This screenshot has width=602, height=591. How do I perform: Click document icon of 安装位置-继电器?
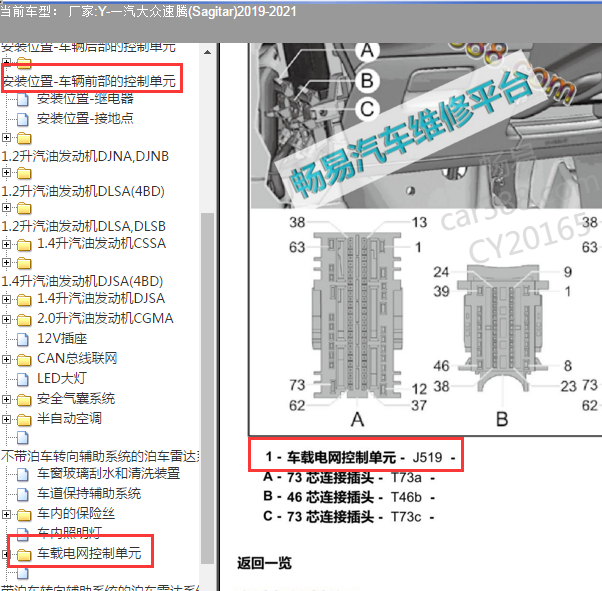23,100
